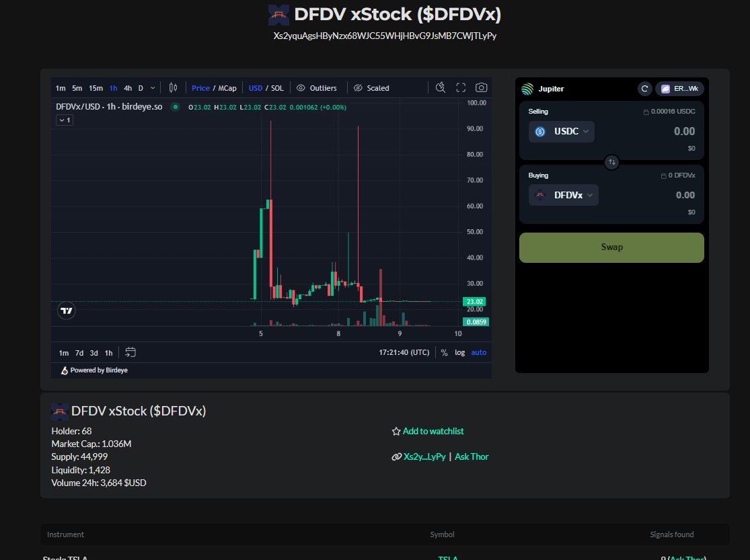Open the DFDVx token selector dropdown

564,194
